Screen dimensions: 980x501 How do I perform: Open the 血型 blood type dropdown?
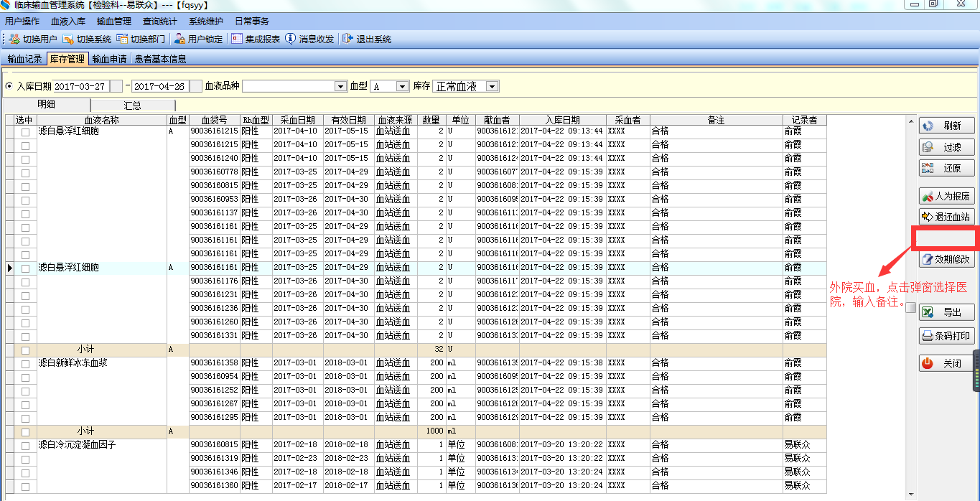tap(403, 86)
